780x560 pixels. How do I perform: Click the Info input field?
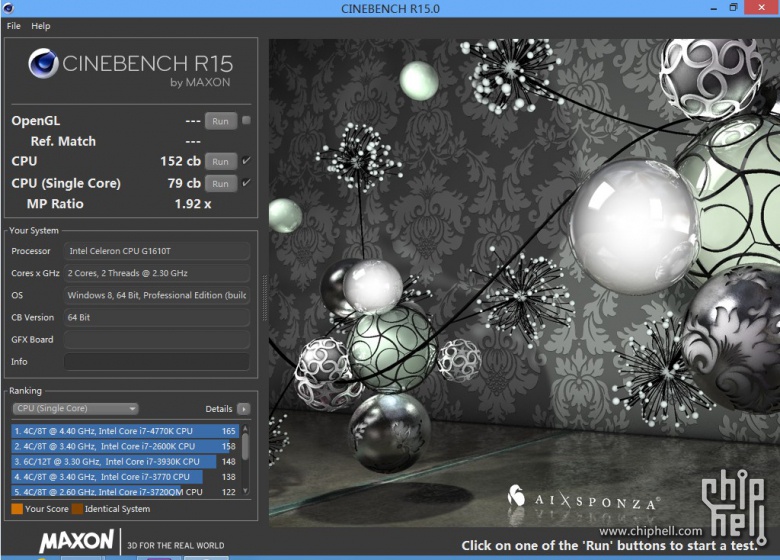click(157, 362)
